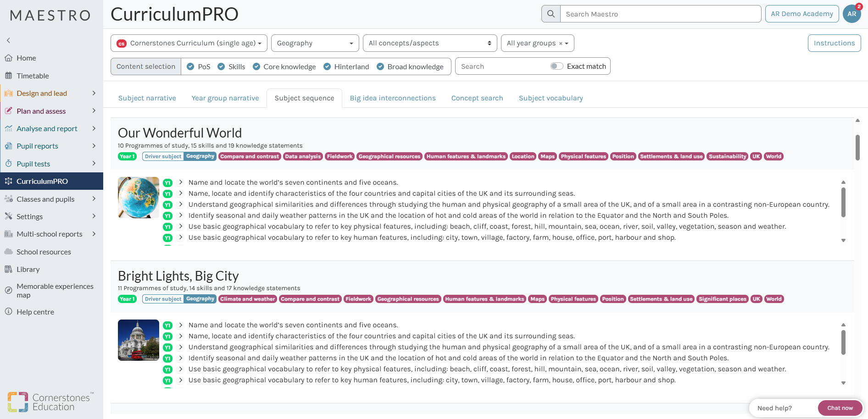Screen dimensions: 868x419
Task: Toggle the Exact match switch
Action: coord(556,66)
